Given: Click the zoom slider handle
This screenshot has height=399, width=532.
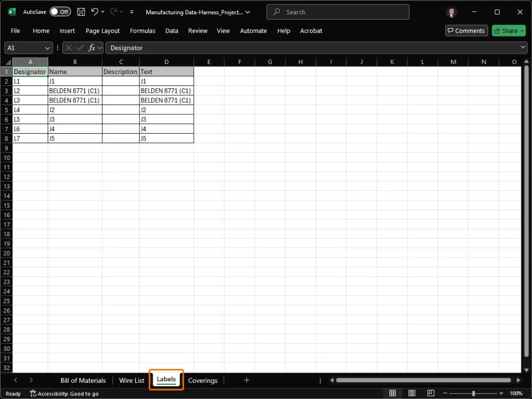Looking at the screenshot, I should pos(473,393).
